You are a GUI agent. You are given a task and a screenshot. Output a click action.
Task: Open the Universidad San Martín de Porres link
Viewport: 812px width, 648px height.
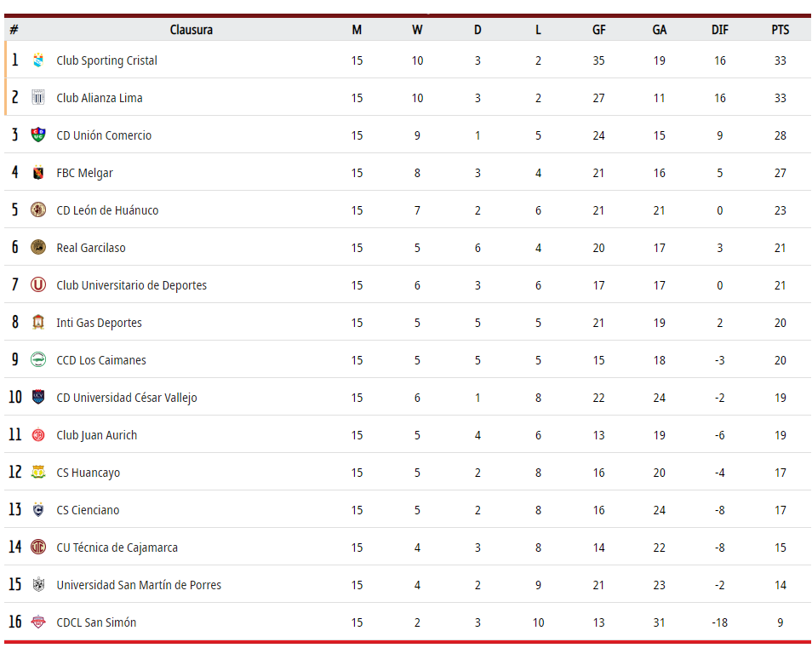tap(139, 585)
